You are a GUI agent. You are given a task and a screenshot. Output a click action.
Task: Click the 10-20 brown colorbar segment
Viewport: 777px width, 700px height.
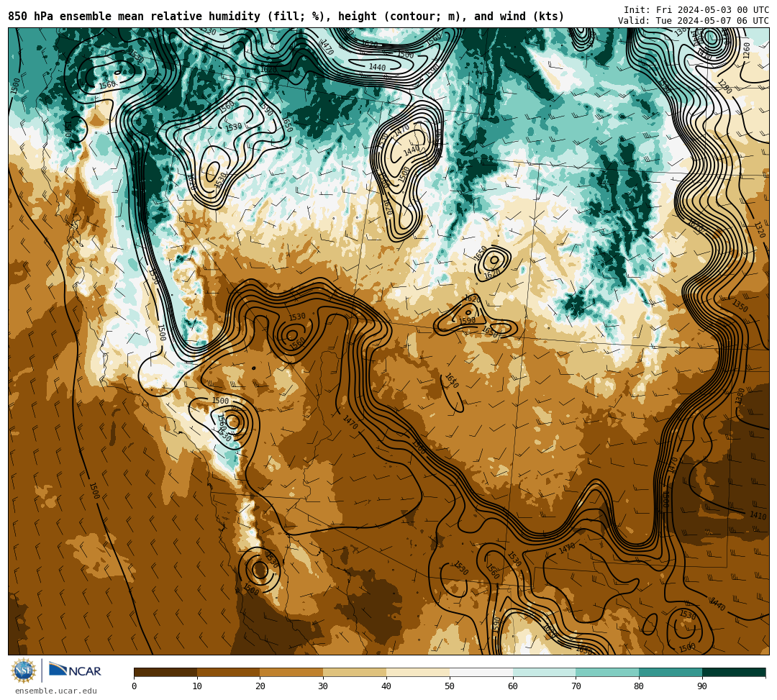click(x=229, y=672)
